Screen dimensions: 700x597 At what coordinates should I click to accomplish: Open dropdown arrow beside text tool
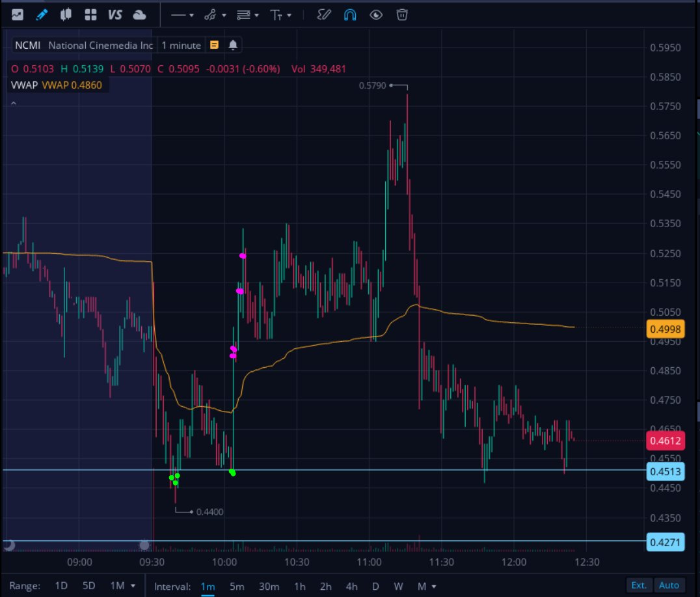pyautogui.click(x=289, y=15)
